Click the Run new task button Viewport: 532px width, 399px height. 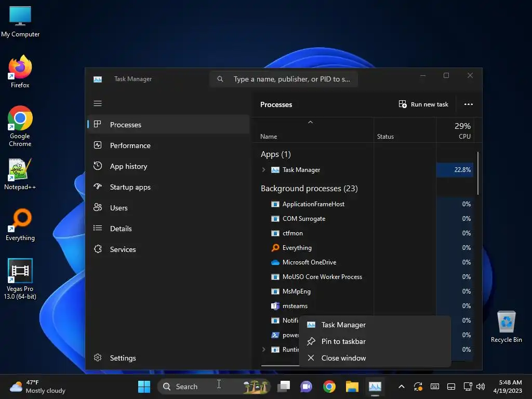tap(423, 104)
